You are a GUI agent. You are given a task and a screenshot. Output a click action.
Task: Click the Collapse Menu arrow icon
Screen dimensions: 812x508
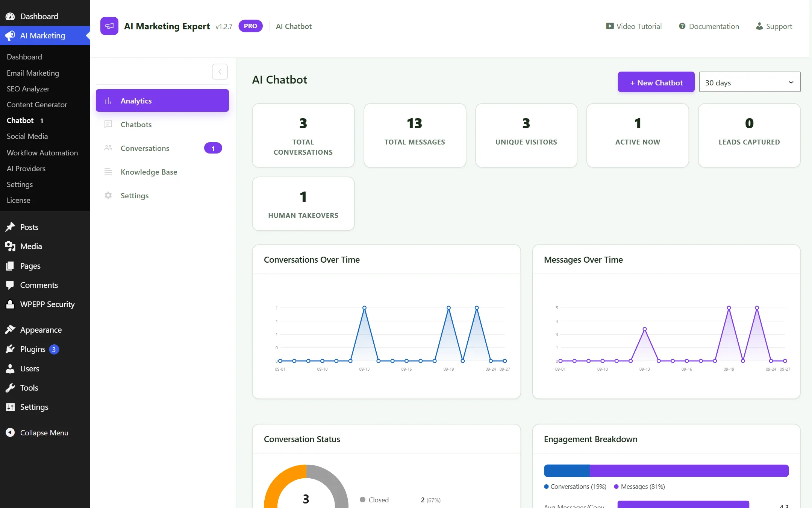coord(10,432)
